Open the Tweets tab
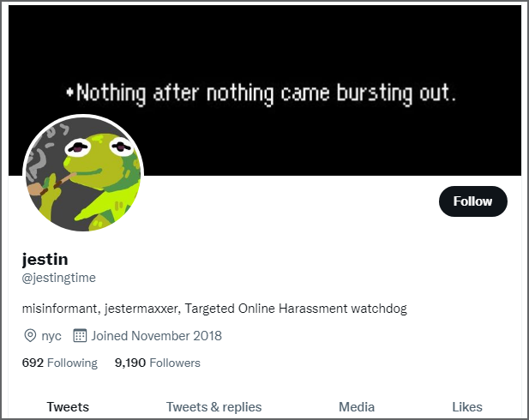Viewport: 529px width, 420px height. [x=68, y=407]
